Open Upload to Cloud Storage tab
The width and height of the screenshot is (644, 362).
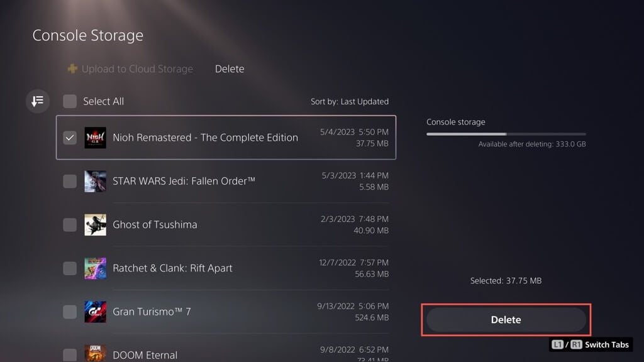tap(137, 69)
